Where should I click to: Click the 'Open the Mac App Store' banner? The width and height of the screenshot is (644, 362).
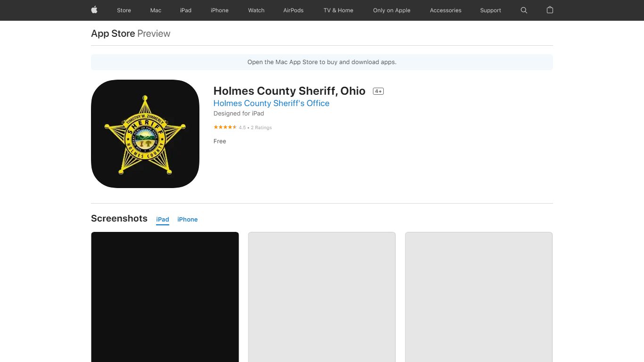click(x=322, y=62)
